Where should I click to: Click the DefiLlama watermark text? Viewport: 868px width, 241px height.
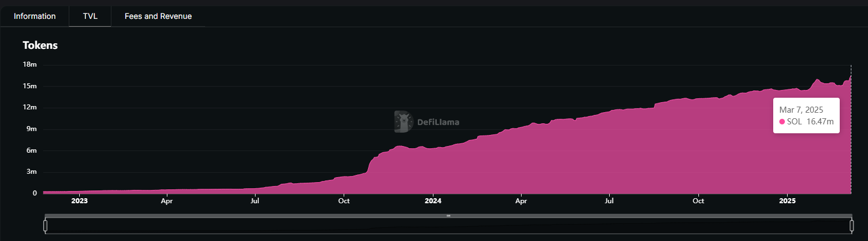[x=438, y=122]
